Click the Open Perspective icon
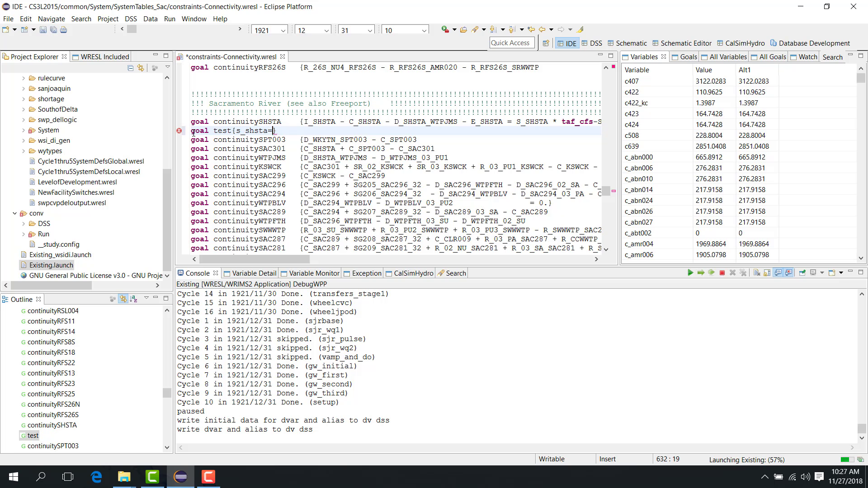The height and width of the screenshot is (488, 868). (546, 43)
